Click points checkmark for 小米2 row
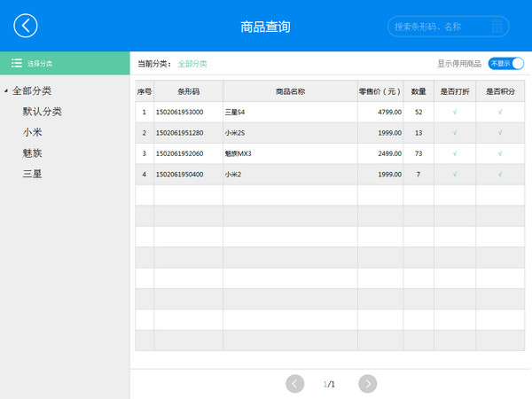532x399 pixels. [500, 174]
